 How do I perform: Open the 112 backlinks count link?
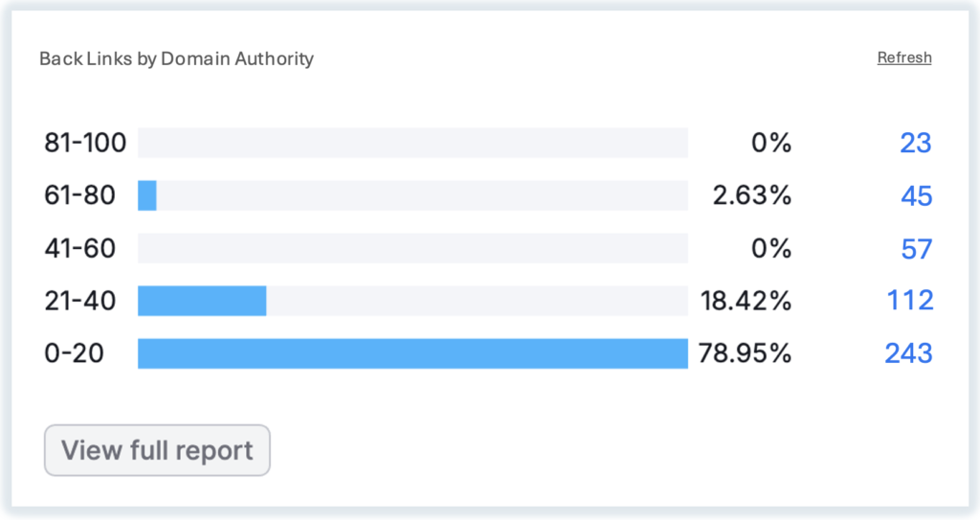pyautogui.click(x=910, y=301)
